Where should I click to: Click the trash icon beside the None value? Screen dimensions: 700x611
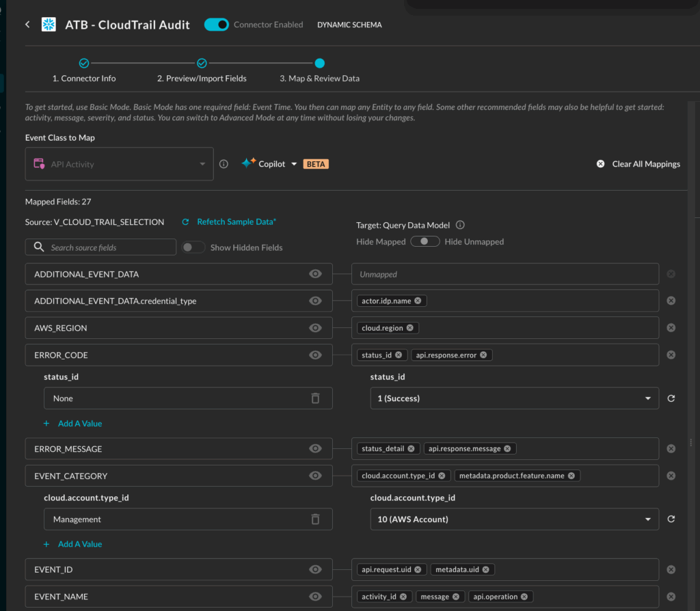point(315,398)
